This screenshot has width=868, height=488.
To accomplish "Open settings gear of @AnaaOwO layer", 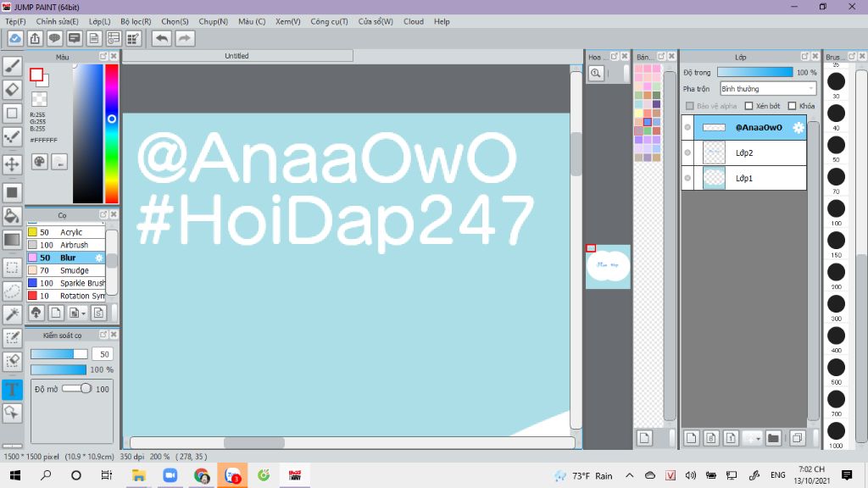I will tap(798, 127).
